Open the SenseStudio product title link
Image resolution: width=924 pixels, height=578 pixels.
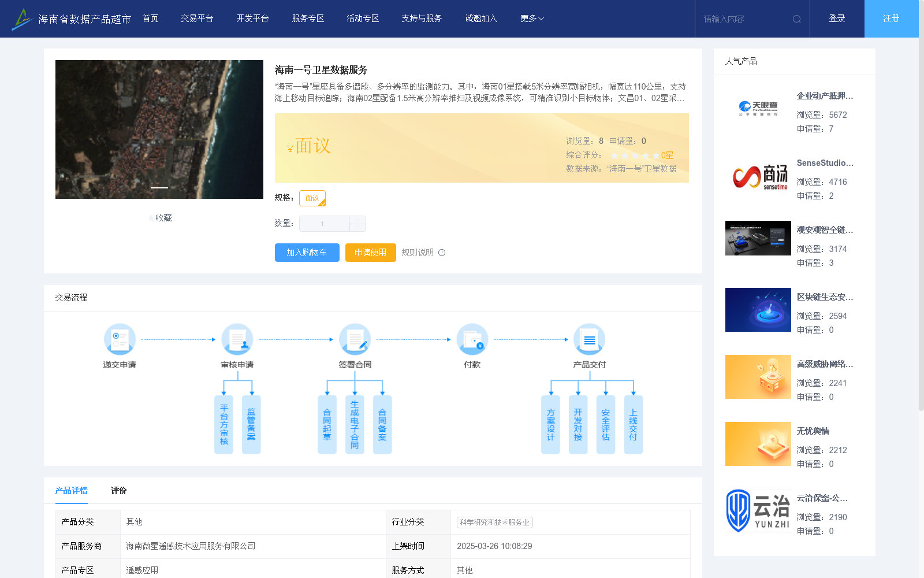pyautogui.click(x=825, y=163)
